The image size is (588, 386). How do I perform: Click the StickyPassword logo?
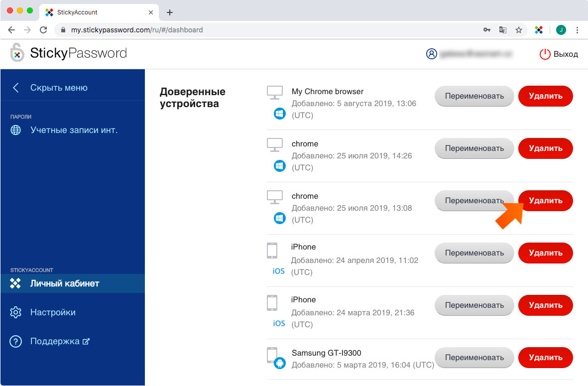[69, 53]
